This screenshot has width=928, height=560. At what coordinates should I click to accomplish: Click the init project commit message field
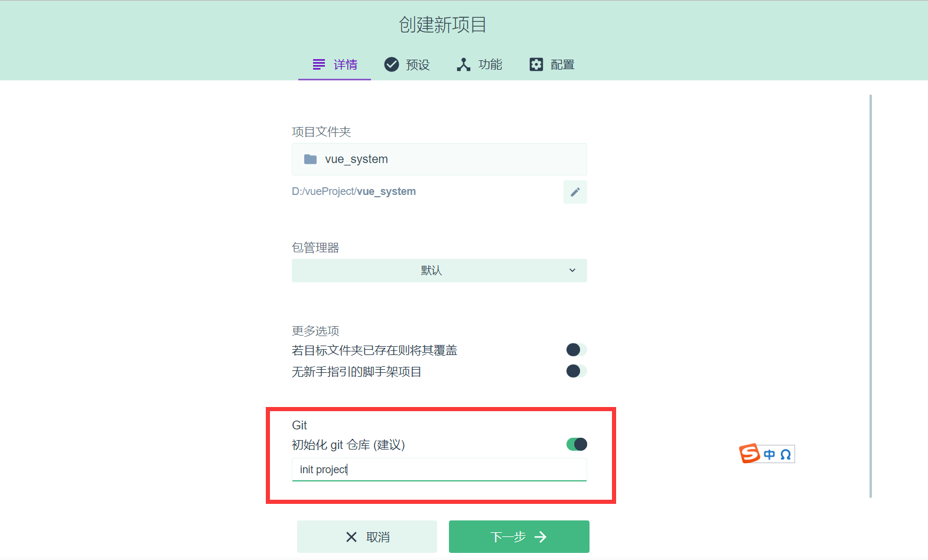tap(439, 470)
